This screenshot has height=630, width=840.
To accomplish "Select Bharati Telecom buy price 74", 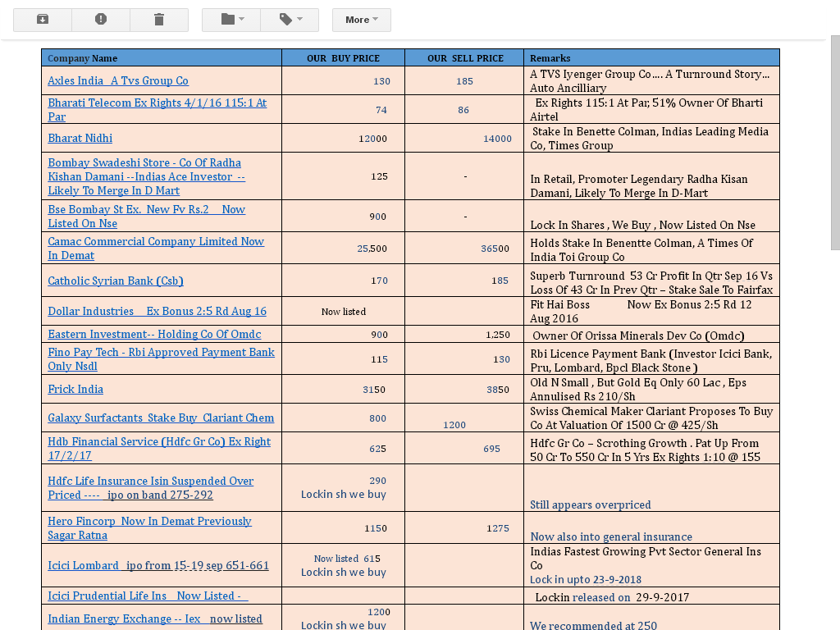I will pyautogui.click(x=381, y=111).
